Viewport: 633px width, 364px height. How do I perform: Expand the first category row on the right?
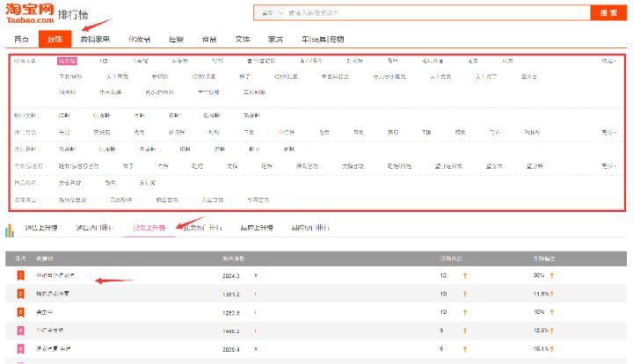608,62
